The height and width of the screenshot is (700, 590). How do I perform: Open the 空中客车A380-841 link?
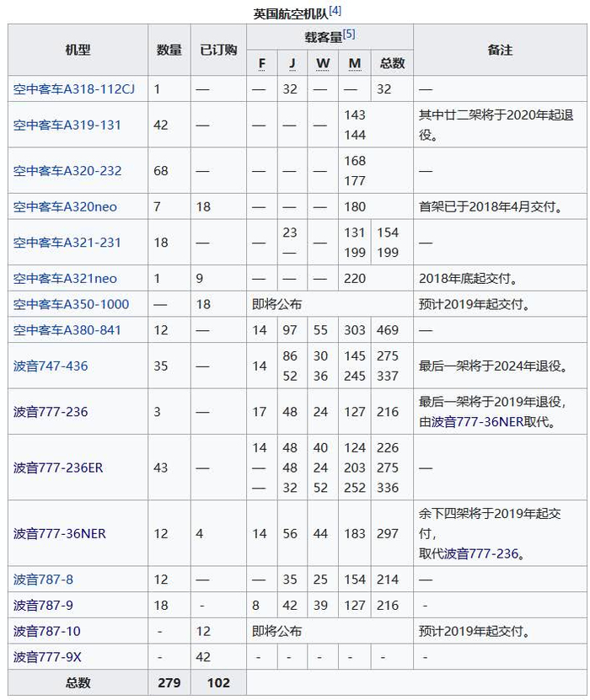pyautogui.click(x=67, y=330)
